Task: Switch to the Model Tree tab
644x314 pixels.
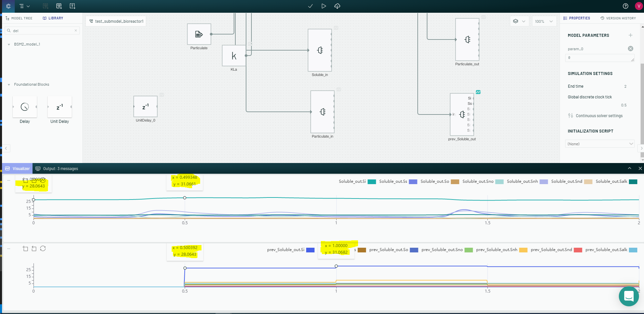Action: click(19, 18)
